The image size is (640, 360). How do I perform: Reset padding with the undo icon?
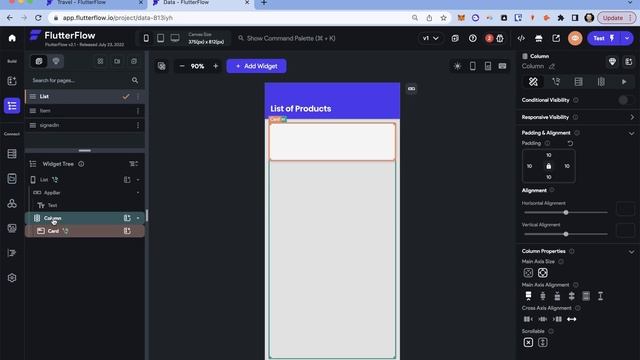click(x=570, y=143)
